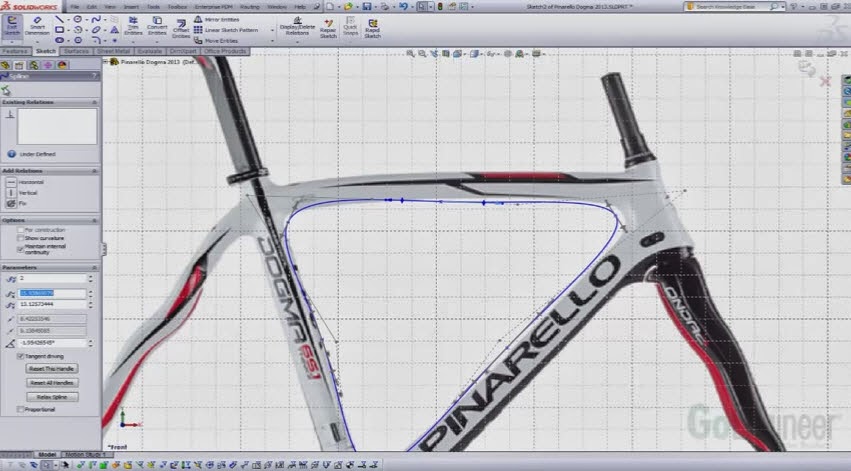851x471 pixels.
Task: Click the highlighted X coordinate field
Action: pos(52,294)
